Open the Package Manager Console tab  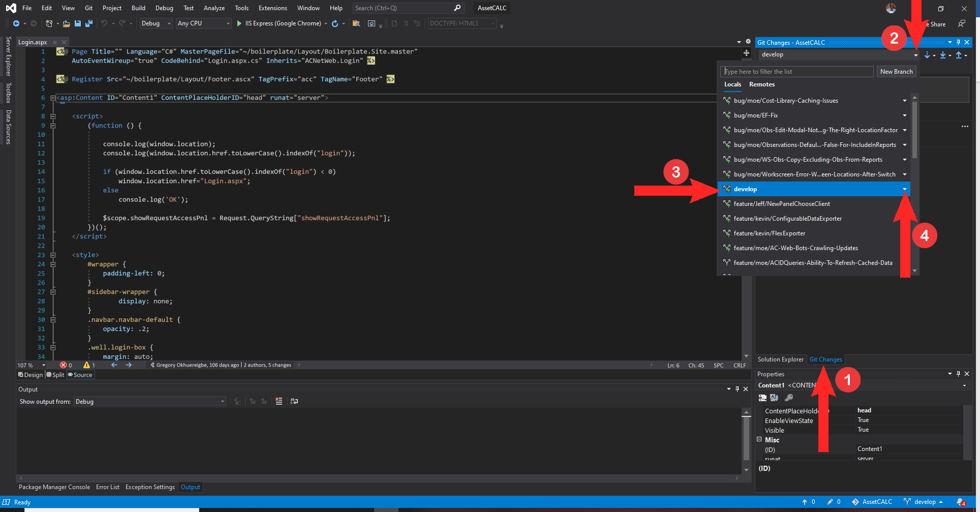(54, 487)
